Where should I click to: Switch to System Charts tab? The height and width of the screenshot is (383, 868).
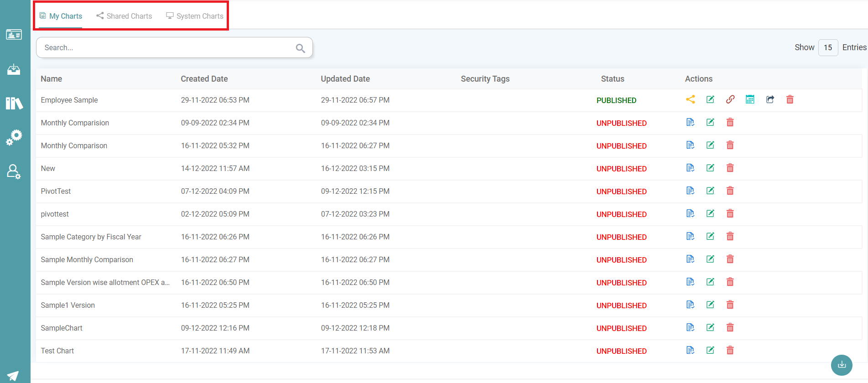[x=195, y=16]
